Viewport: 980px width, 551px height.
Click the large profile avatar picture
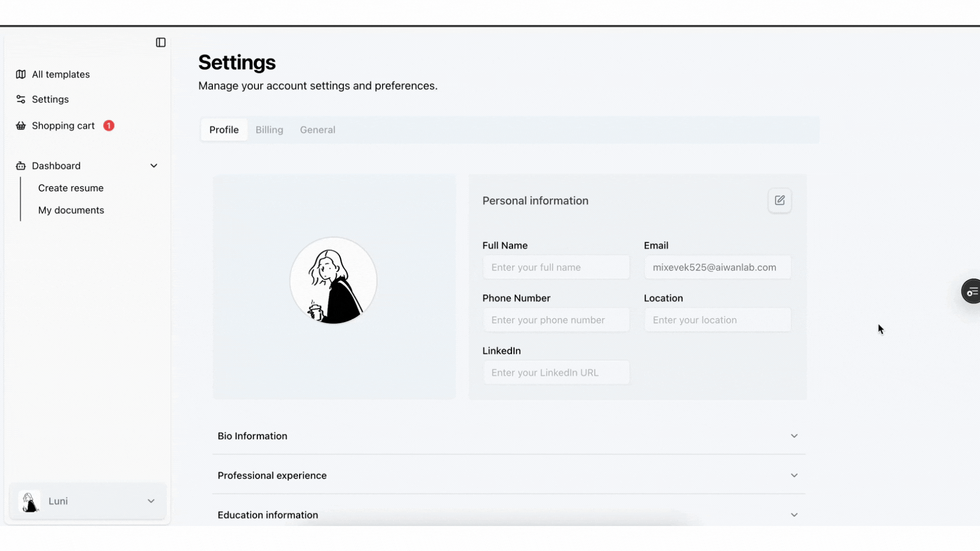(x=333, y=281)
